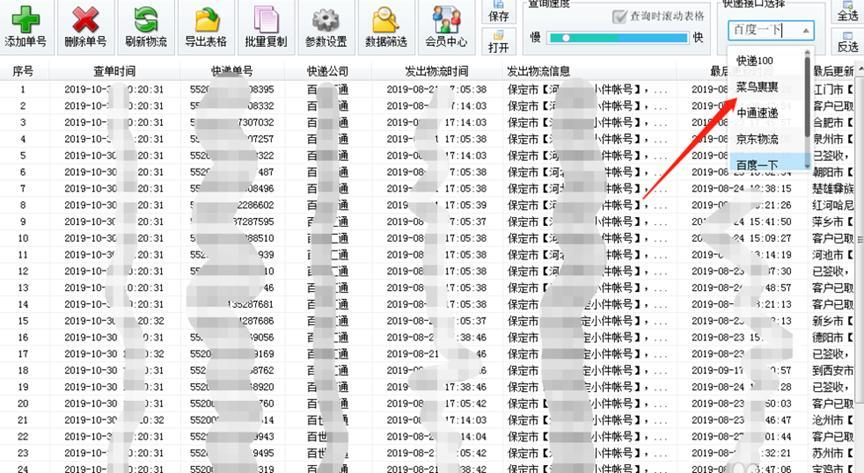Click 河池市 cell in row 11
Viewport: 864px width, 473px height.
pos(833,255)
